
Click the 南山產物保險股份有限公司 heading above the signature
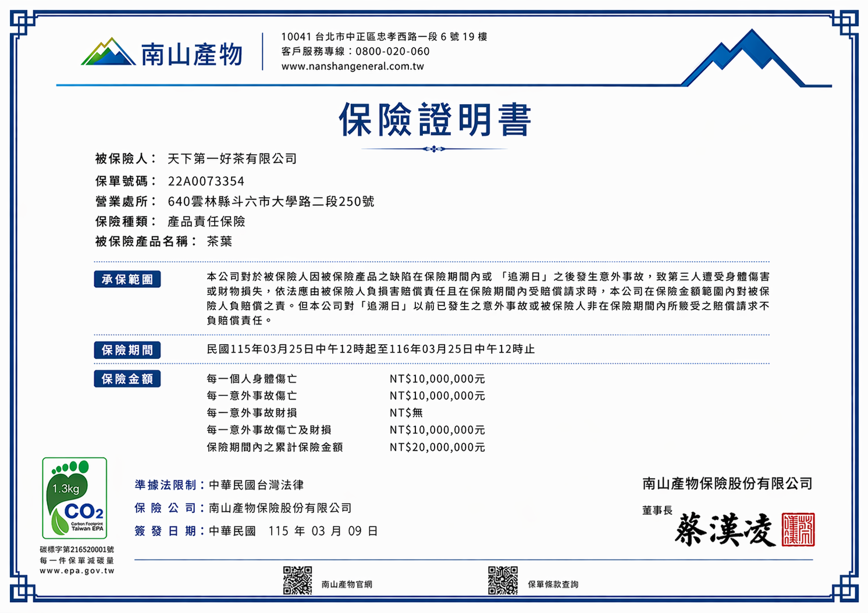[727, 484]
